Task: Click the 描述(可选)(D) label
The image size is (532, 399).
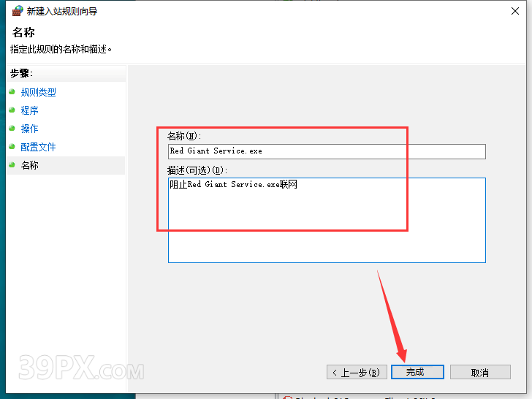Action: (x=197, y=170)
